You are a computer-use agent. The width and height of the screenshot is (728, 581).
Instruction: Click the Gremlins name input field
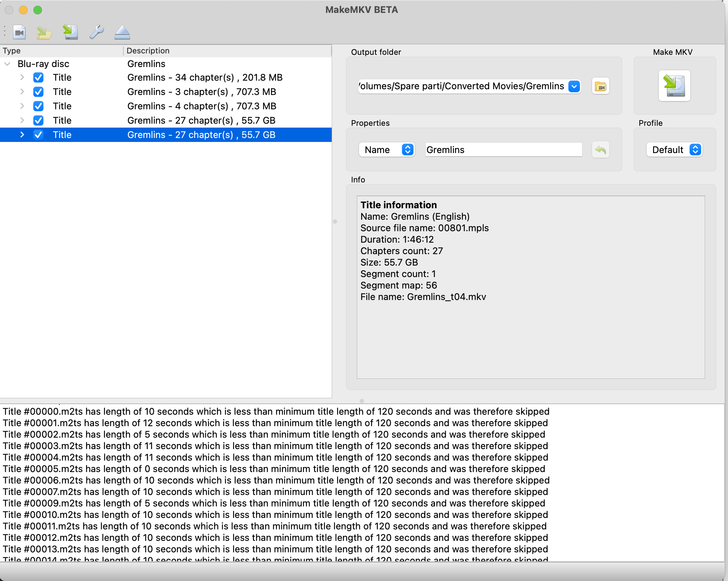tap(504, 149)
